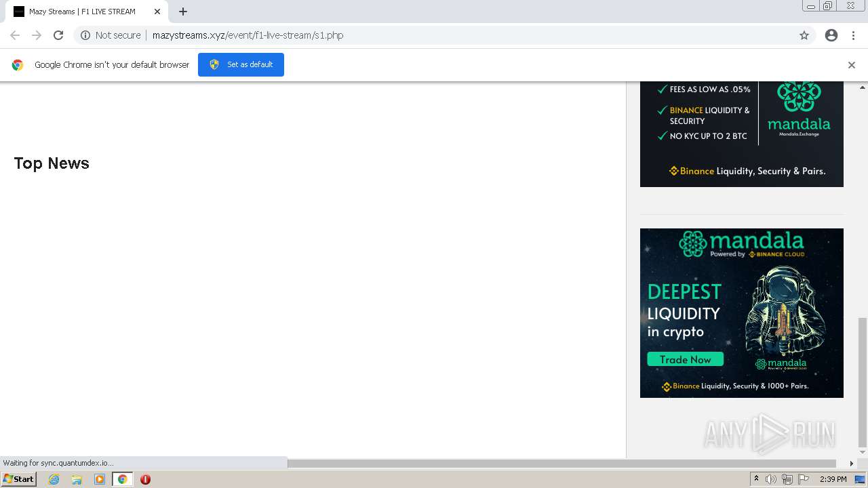This screenshot has width=868, height=488.
Task: Click the 2:39 PM clock
Action: (x=833, y=479)
